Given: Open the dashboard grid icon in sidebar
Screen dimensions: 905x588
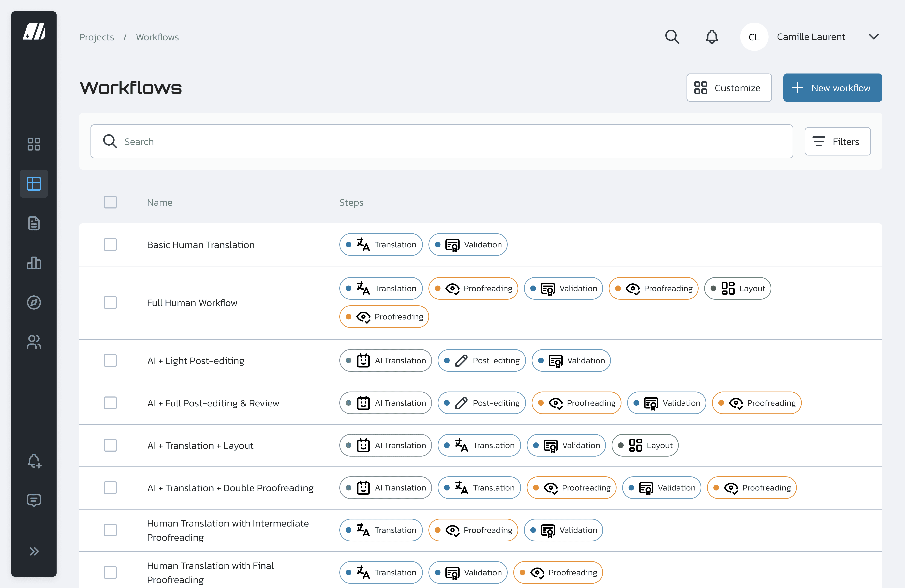Looking at the screenshot, I should [34, 144].
